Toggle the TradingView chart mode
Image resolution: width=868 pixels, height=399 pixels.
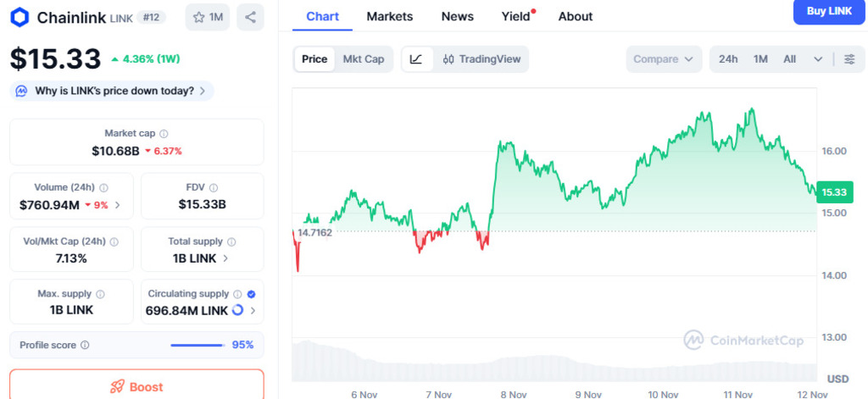pos(478,59)
